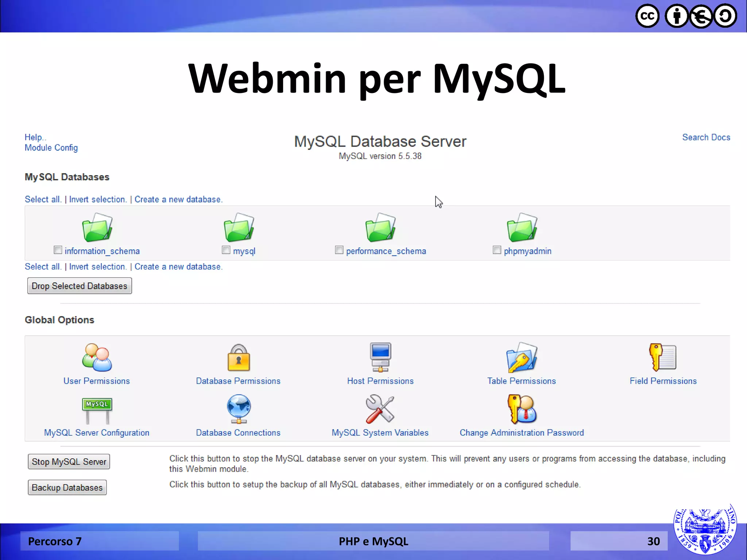Click the lower Select all link
The width and height of the screenshot is (747, 560).
[43, 267]
